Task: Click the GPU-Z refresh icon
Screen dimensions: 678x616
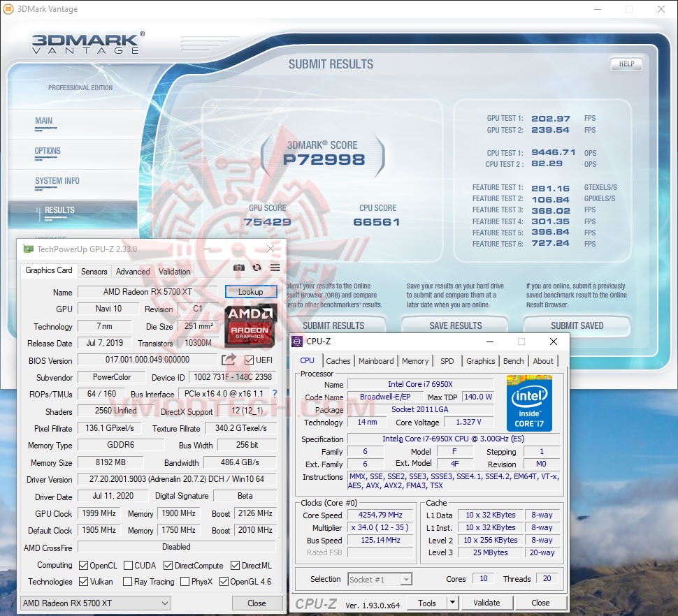Action: (x=257, y=267)
